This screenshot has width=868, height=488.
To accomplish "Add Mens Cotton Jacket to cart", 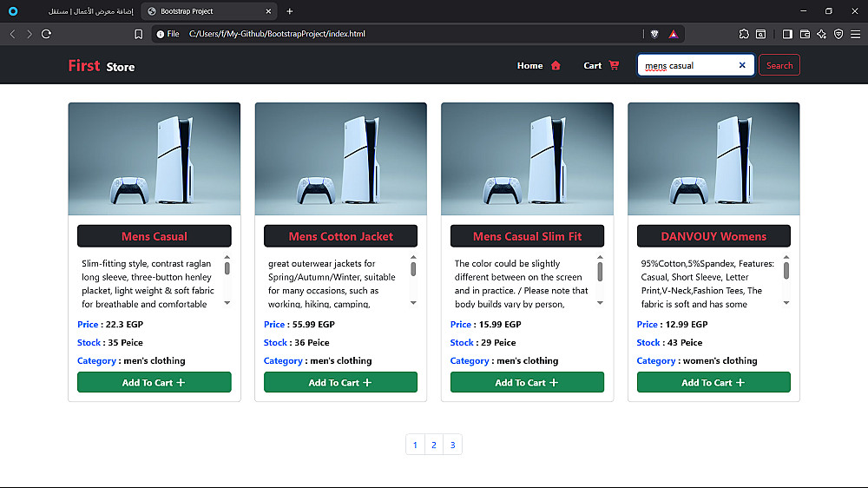I will tap(340, 382).
